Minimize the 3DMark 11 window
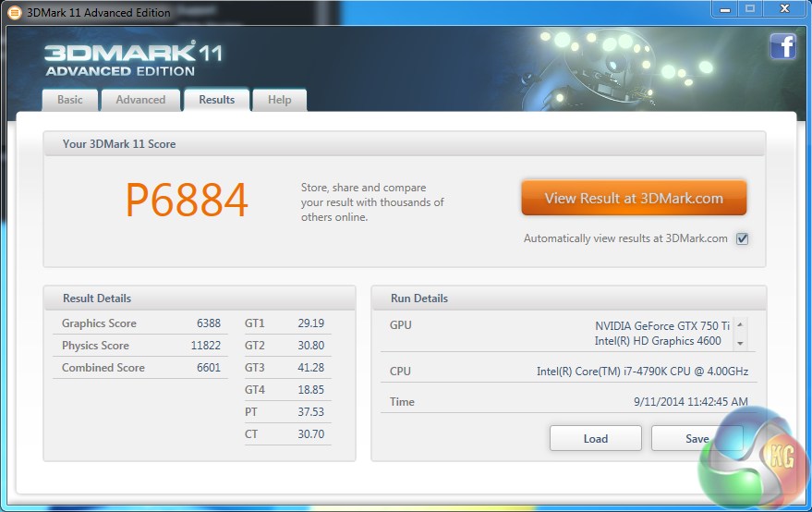The width and height of the screenshot is (812, 512). pyautogui.click(x=725, y=9)
